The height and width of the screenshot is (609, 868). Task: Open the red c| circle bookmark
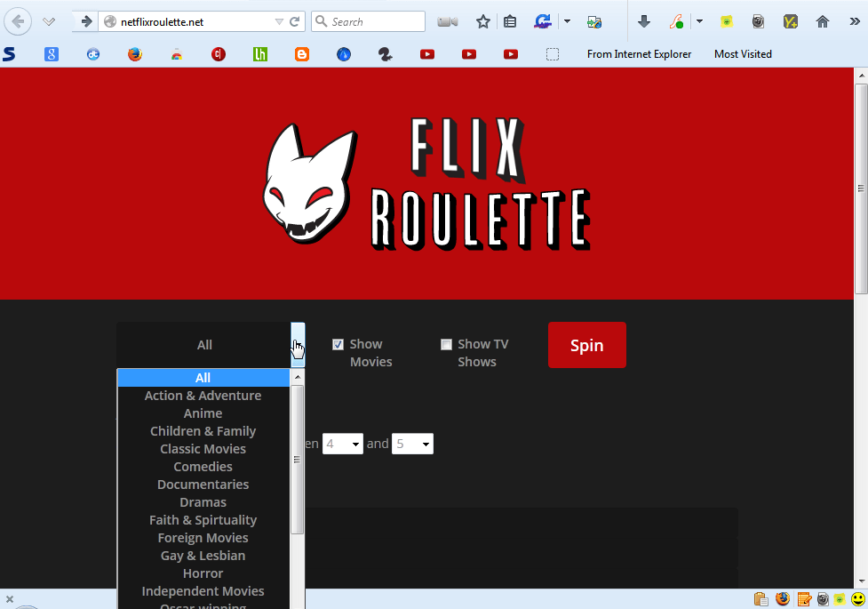(219, 53)
